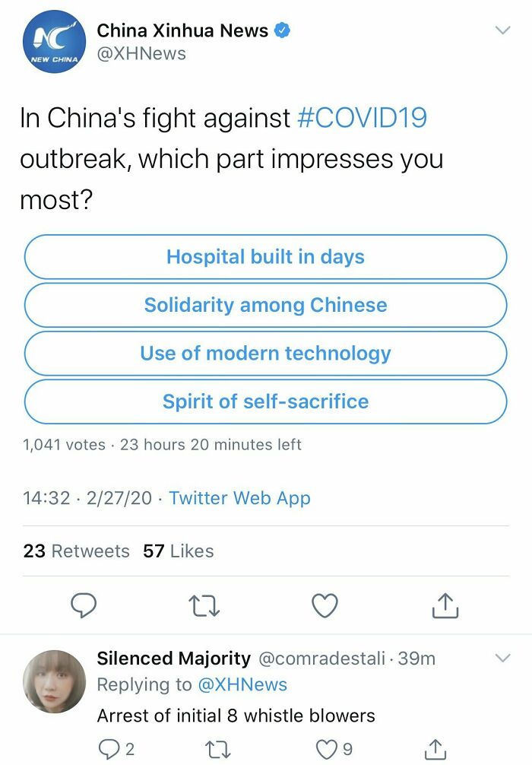Viewport: 532px width, 765px height.
Task: Click the reply bubble on Silenced Majority's reply
Action: (x=106, y=748)
